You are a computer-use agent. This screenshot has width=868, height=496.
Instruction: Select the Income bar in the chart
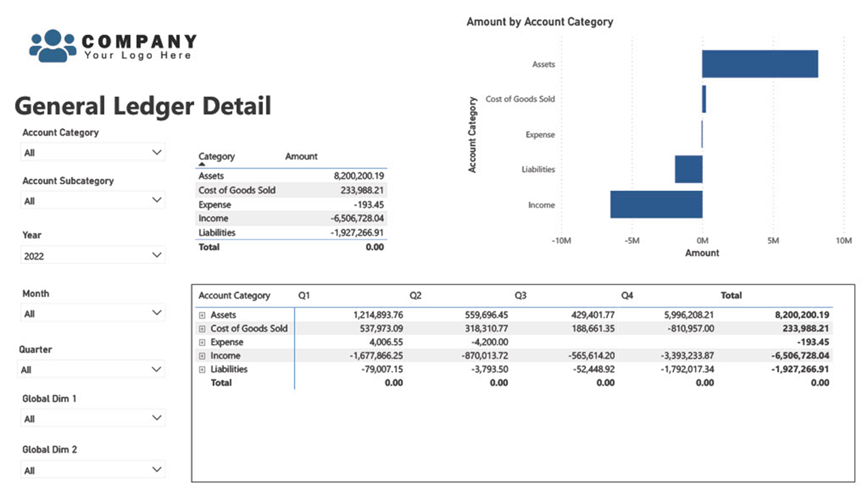[656, 205]
